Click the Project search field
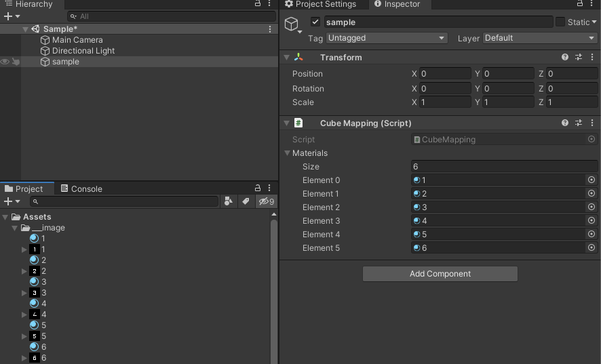 [x=124, y=201]
